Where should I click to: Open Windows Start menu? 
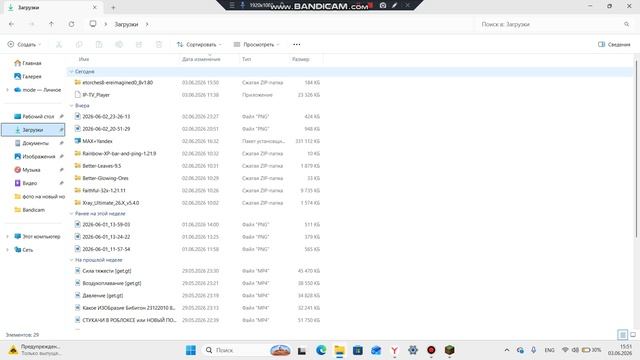[x=191, y=350]
